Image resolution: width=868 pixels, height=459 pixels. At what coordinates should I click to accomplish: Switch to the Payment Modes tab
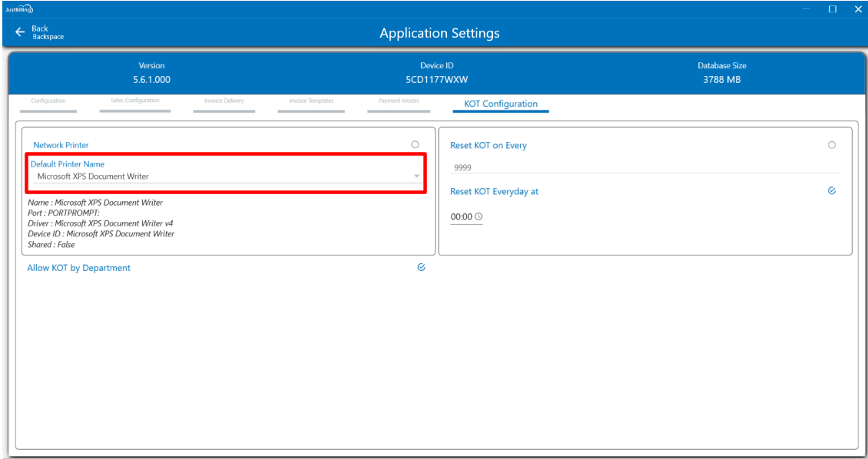(399, 101)
